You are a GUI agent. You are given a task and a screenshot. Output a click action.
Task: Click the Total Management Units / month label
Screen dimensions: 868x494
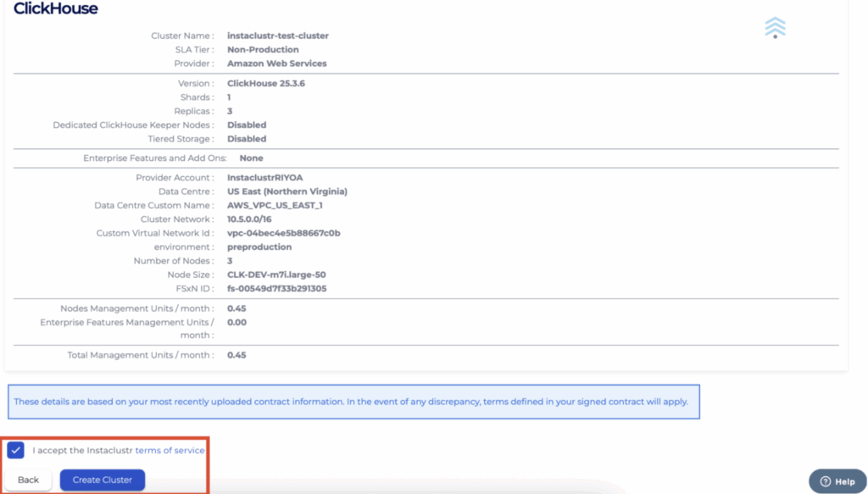click(141, 355)
